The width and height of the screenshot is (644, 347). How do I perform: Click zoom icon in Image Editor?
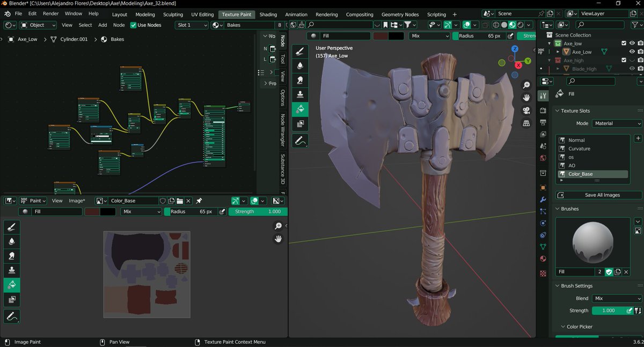click(278, 226)
